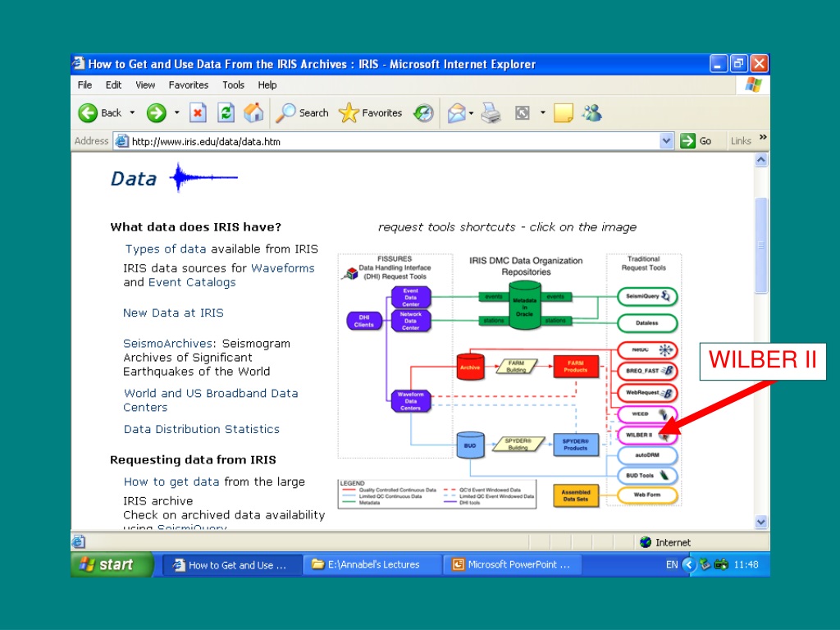Switch to E:\Annabel's Lectures taskbar item

372,564
